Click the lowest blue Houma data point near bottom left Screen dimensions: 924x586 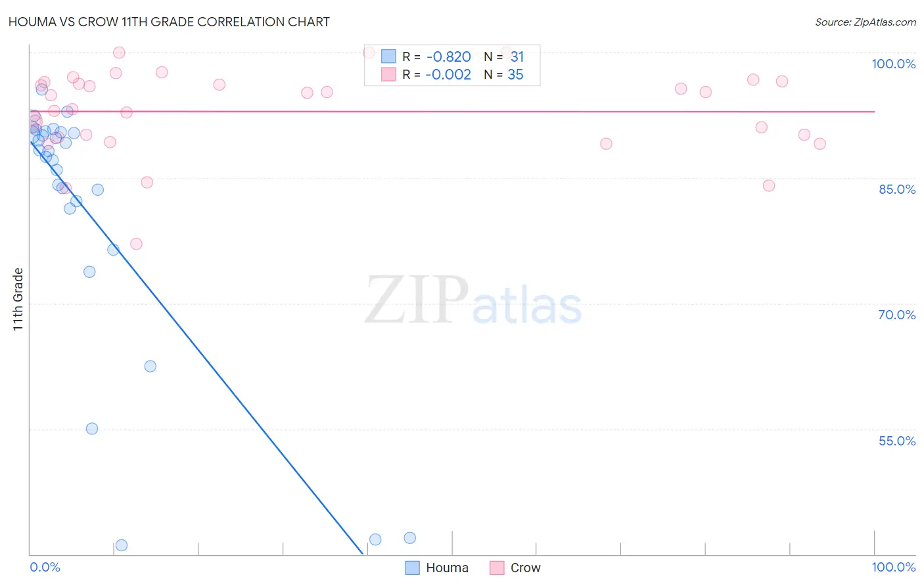pos(121,545)
